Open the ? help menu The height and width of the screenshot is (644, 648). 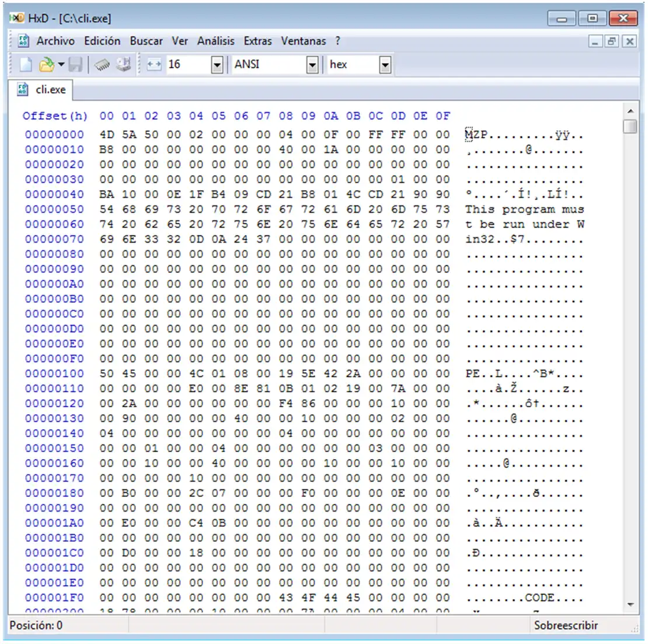(337, 41)
